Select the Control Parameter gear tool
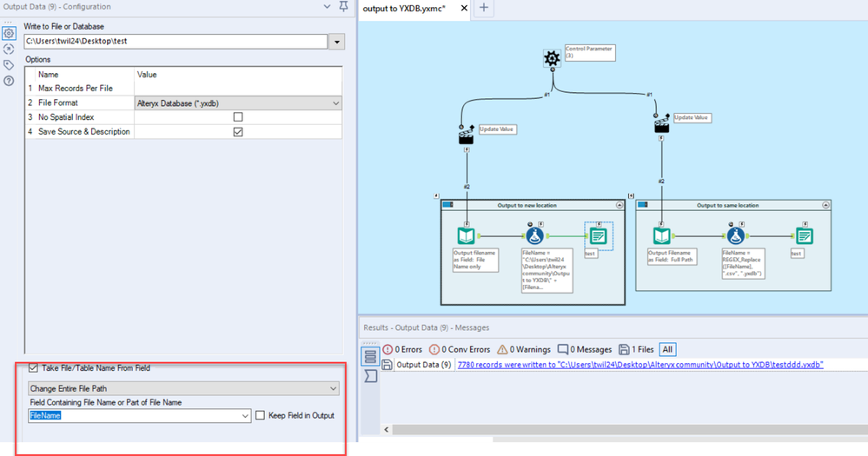The image size is (868, 456). pos(552,57)
